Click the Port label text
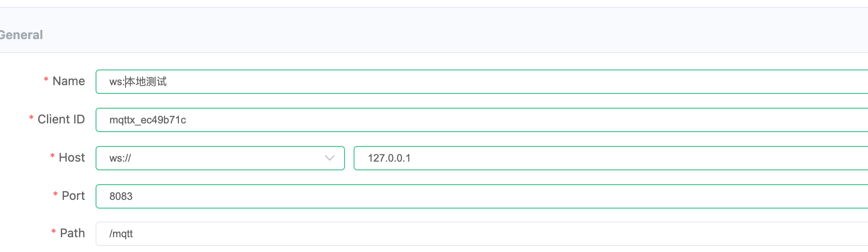The height and width of the screenshot is (252, 868). point(73,196)
